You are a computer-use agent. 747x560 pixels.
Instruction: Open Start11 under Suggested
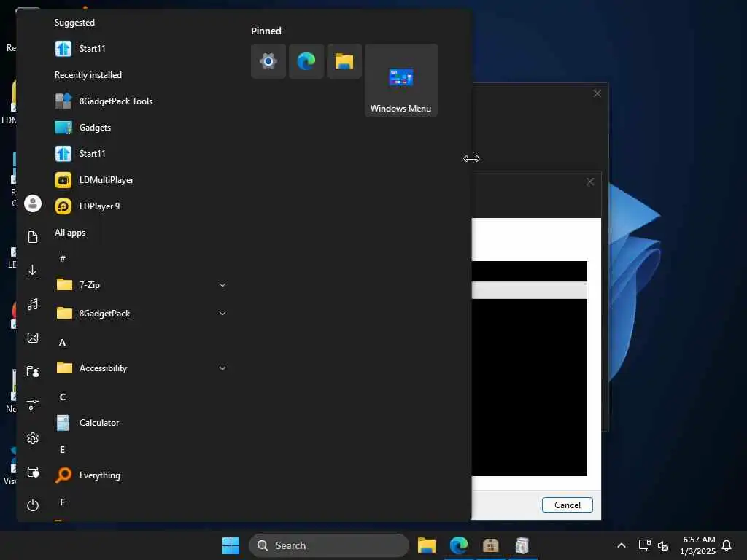coord(141,49)
